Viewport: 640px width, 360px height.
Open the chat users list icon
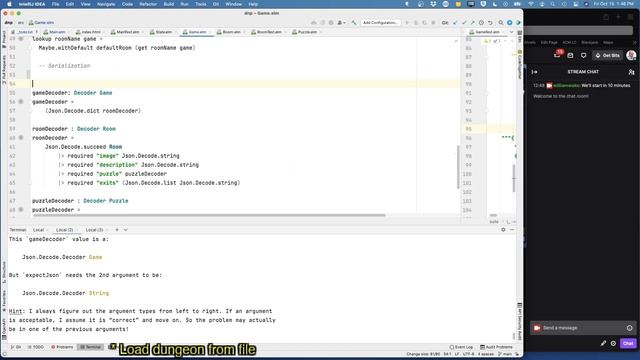[x=631, y=72]
